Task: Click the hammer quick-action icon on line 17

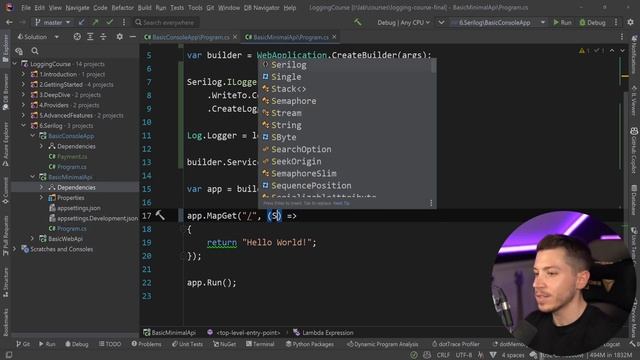Action: [x=160, y=215]
